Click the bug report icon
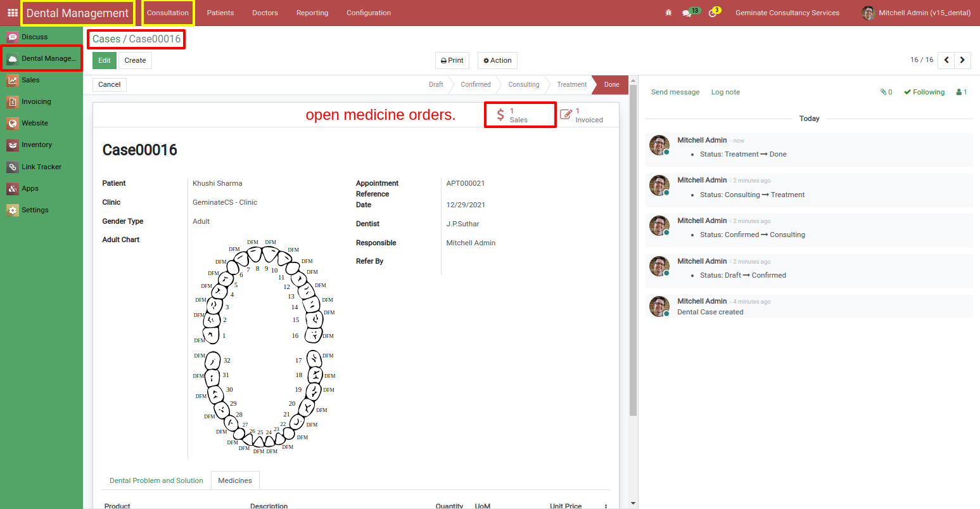 click(x=668, y=12)
